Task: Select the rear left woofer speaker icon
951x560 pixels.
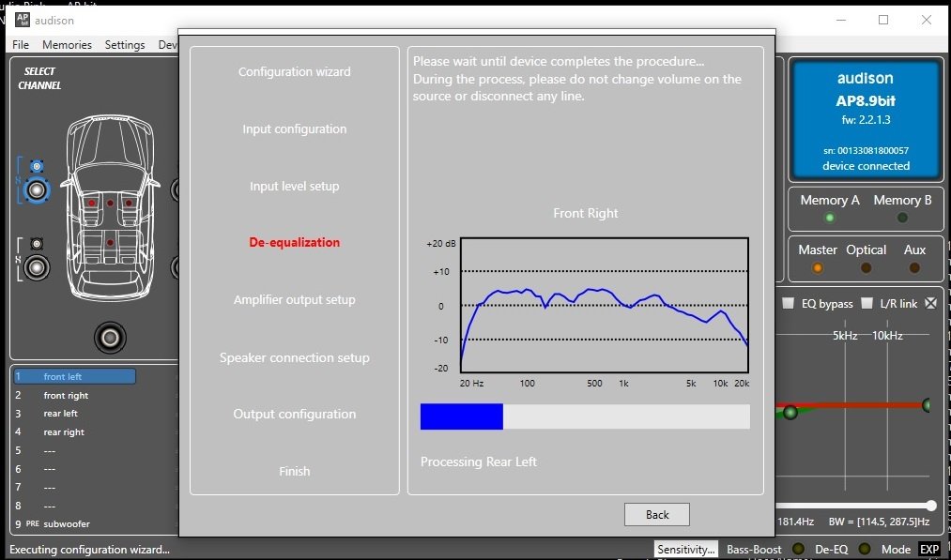Action: (x=37, y=267)
